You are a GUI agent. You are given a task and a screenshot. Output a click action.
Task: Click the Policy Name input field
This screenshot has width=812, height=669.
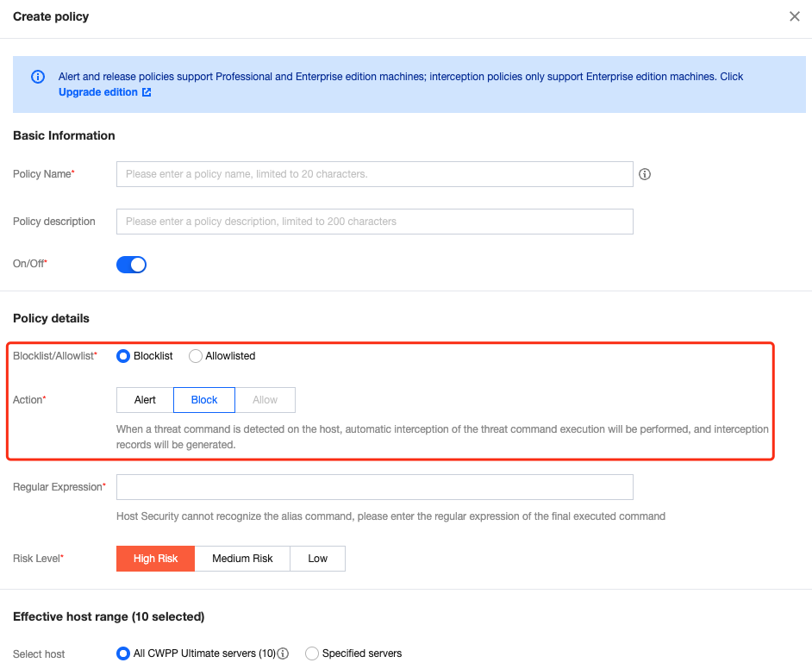374,174
